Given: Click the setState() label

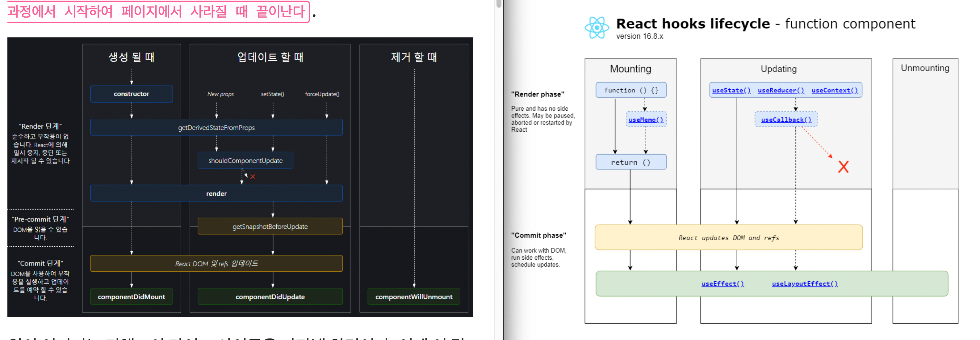Looking at the screenshot, I should point(272,94).
